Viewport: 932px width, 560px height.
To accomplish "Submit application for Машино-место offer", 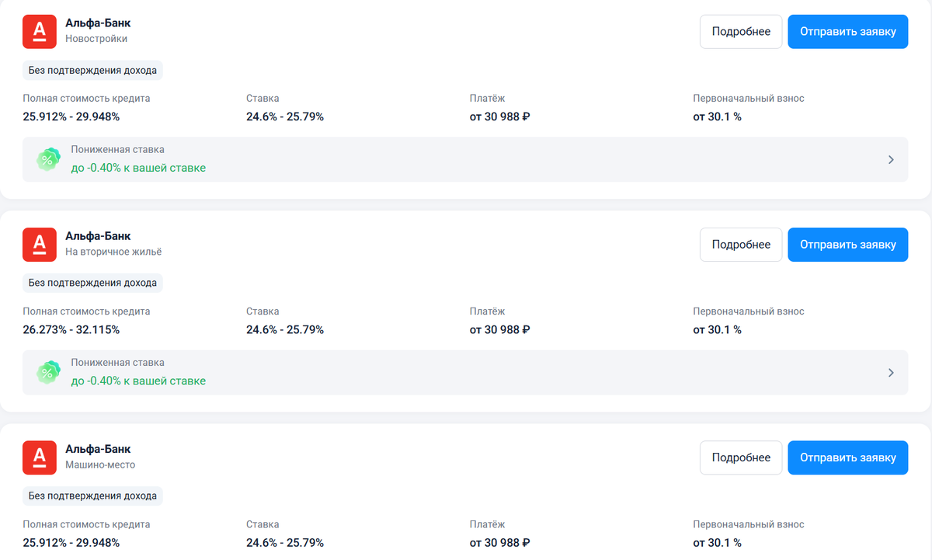I will (847, 457).
